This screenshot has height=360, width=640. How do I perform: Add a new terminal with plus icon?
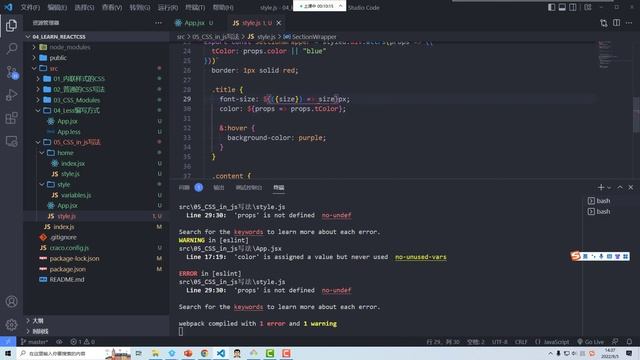(601, 187)
